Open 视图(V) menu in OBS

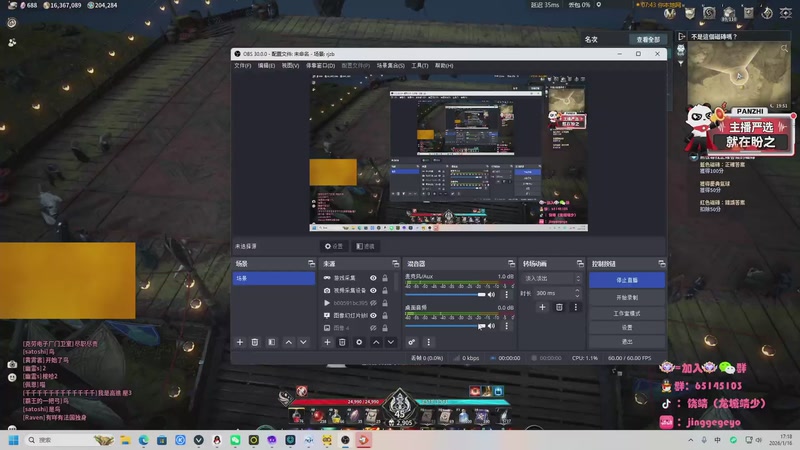[x=290, y=66]
